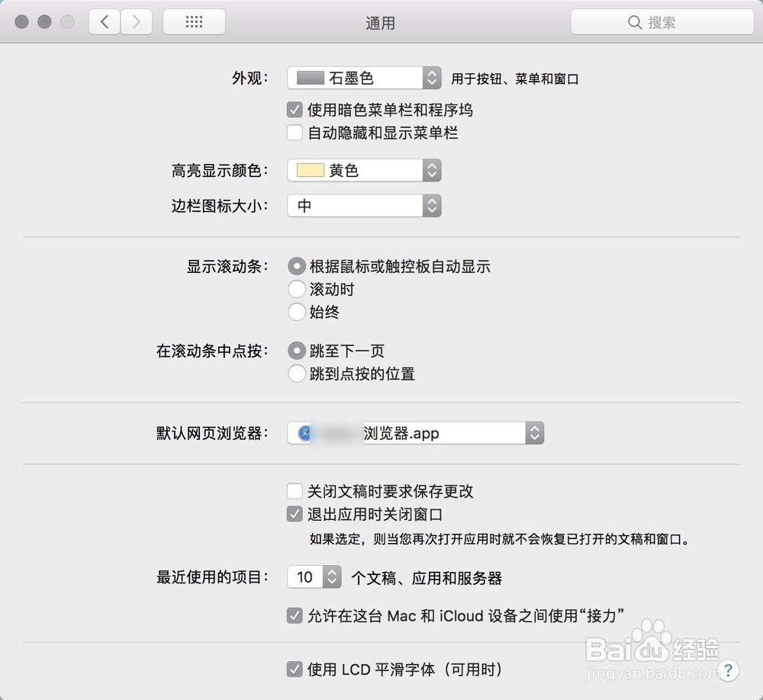763x700 pixels.
Task: Click the back navigation arrow
Action: coord(105,21)
